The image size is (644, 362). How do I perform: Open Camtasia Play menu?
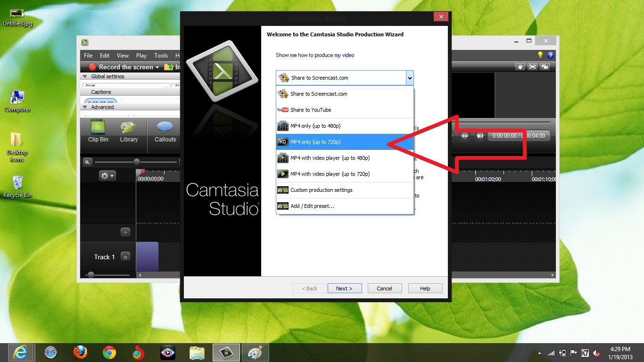pos(141,55)
